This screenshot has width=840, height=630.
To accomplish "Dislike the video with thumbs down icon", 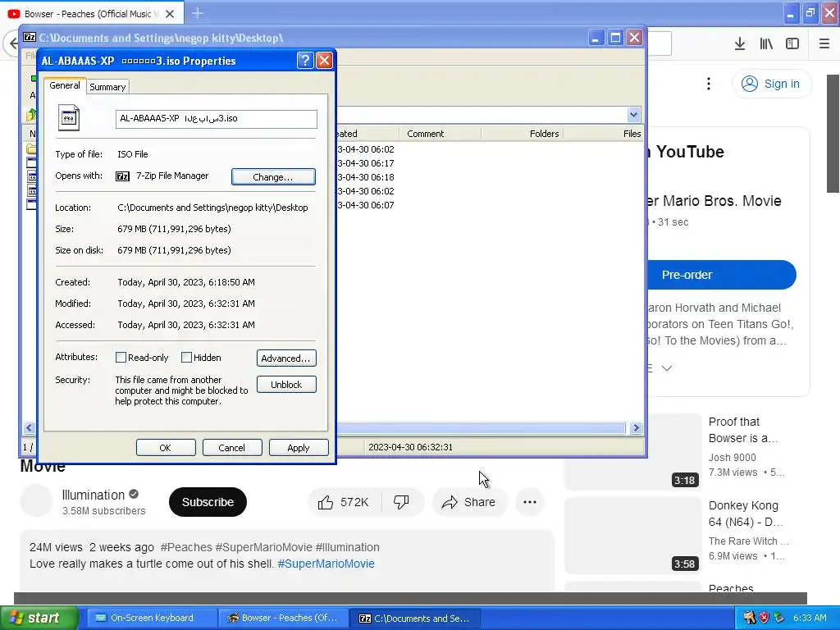I will (x=400, y=502).
